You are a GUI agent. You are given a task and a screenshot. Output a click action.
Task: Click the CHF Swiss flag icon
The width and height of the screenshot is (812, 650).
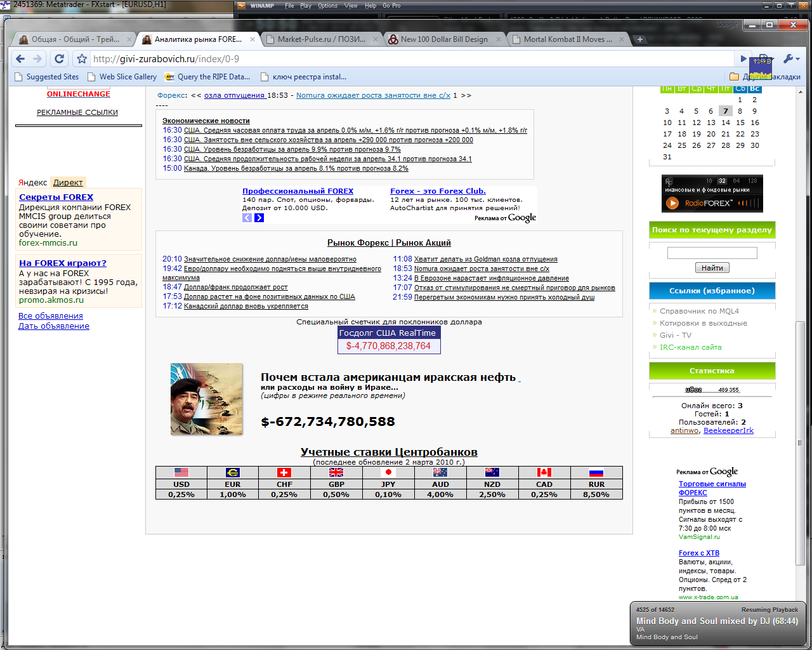284,472
